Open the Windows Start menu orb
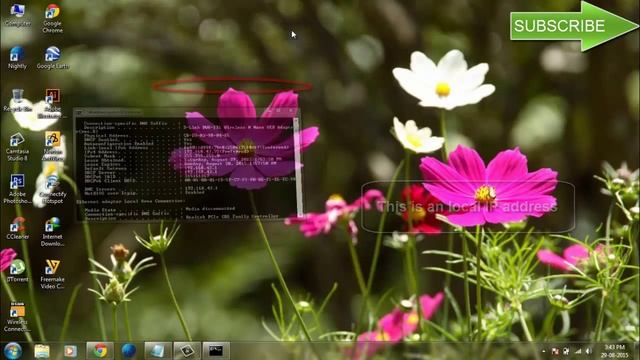Image resolution: width=640 pixels, height=360 pixels. point(13,351)
